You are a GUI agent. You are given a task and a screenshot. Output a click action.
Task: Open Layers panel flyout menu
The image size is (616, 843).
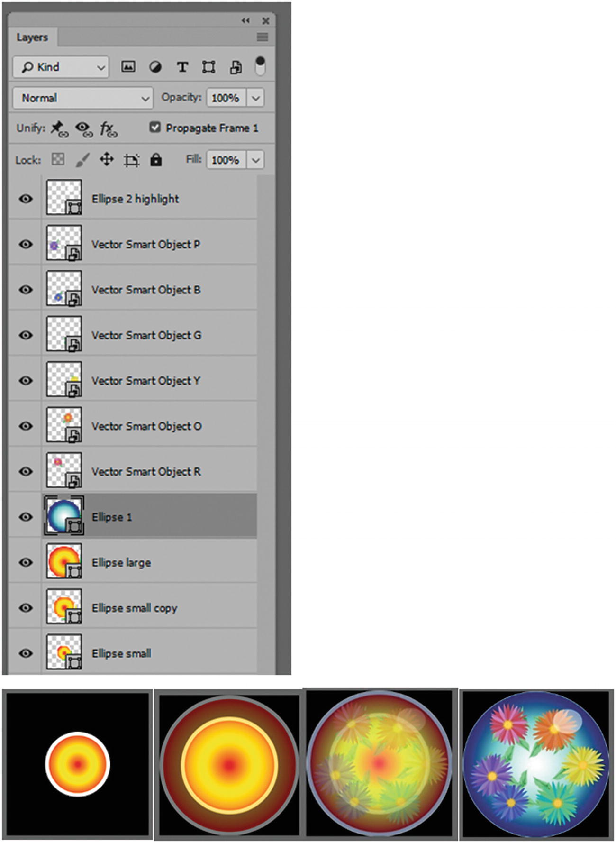pos(263,37)
